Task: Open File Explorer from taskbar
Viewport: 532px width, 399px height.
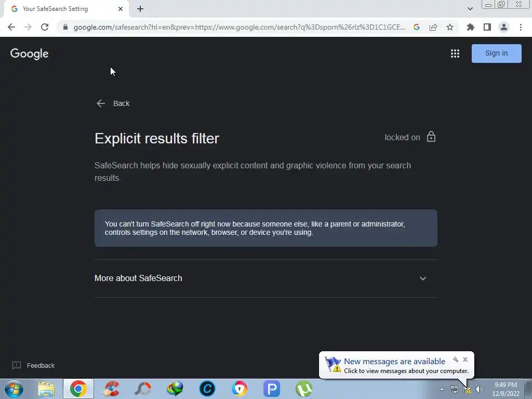Action: [x=46, y=389]
